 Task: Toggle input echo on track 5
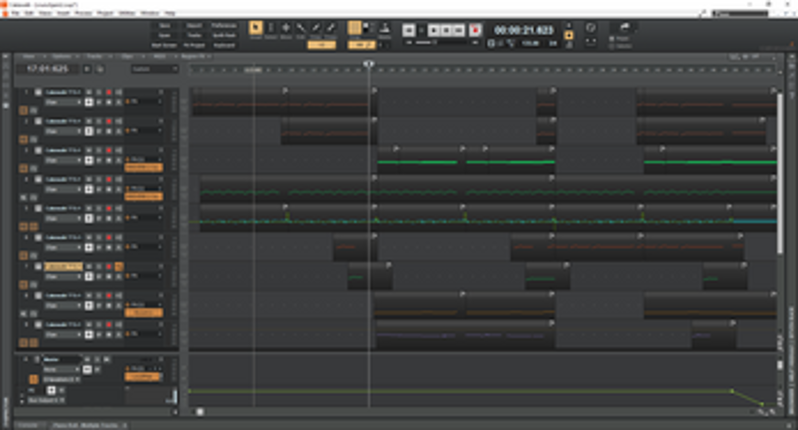pyautogui.click(x=119, y=209)
